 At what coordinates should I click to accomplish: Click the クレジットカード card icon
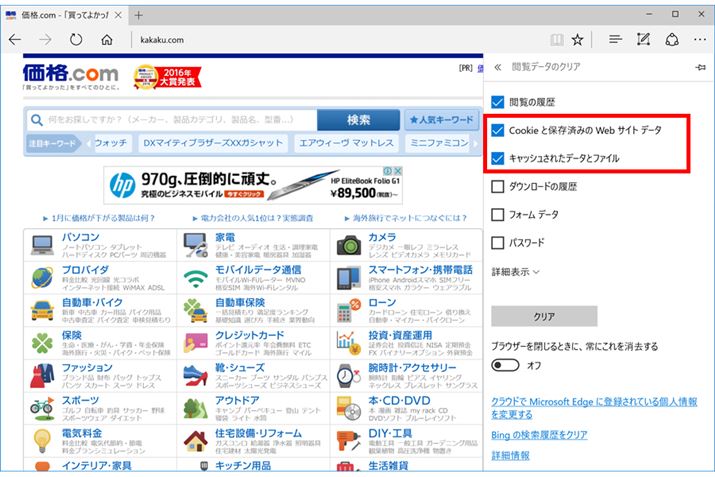click(196, 343)
